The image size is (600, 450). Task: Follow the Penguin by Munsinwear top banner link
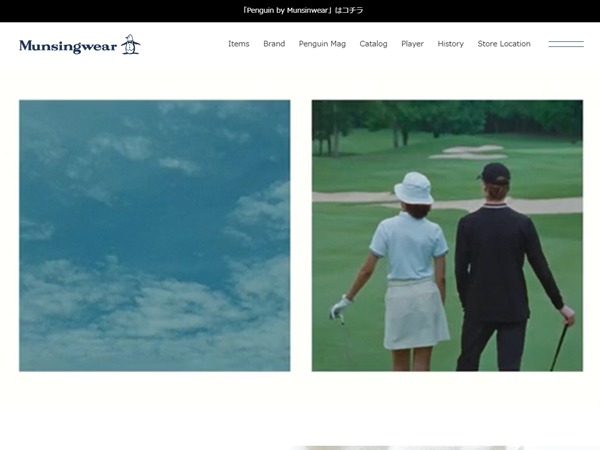[x=303, y=10]
